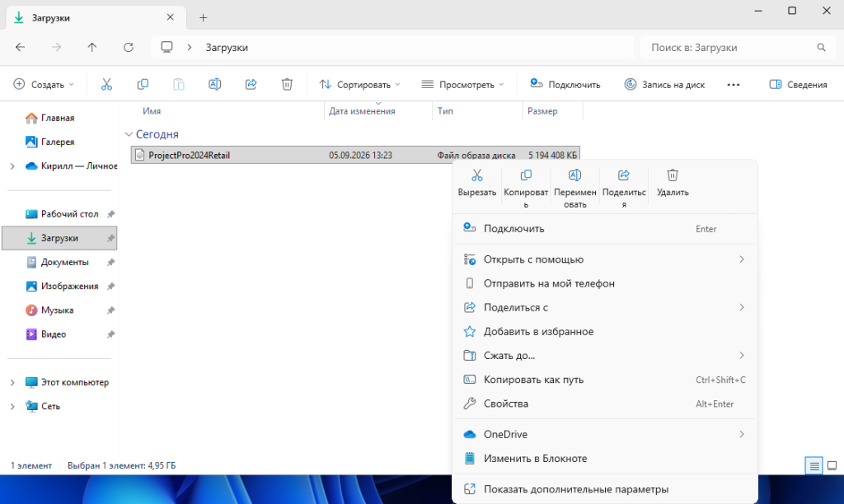Image resolution: width=844 pixels, height=504 pixels.
Task: Click Запись на диск button
Action: [664, 85]
